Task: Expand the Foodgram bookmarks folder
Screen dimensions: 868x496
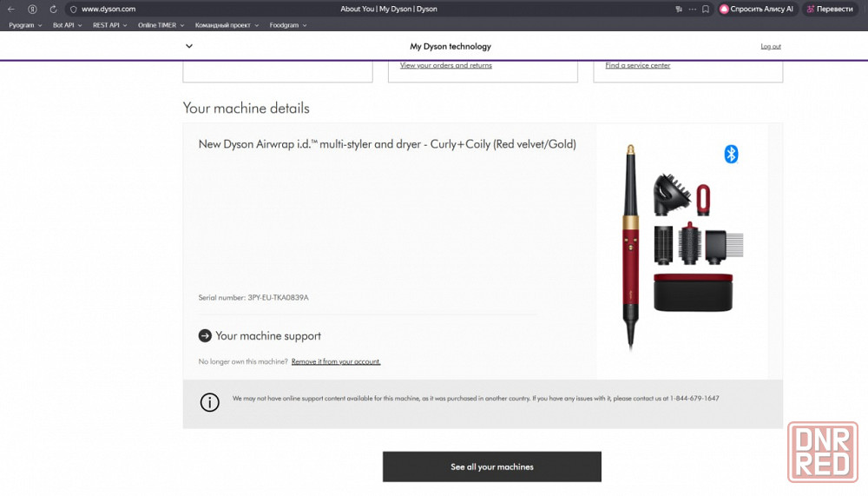Action: [x=287, y=25]
